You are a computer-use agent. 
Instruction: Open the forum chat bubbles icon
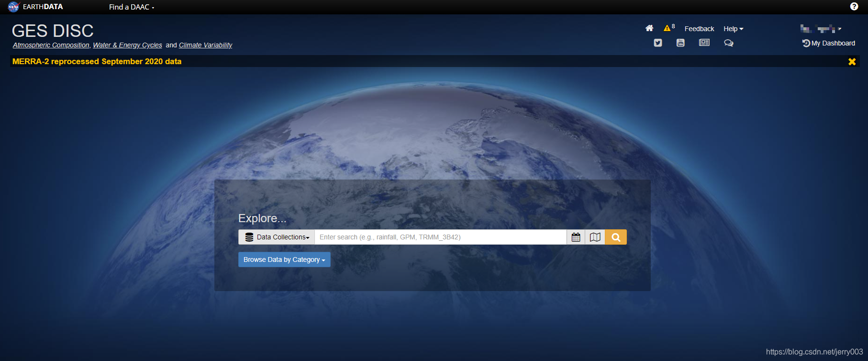[x=728, y=43]
